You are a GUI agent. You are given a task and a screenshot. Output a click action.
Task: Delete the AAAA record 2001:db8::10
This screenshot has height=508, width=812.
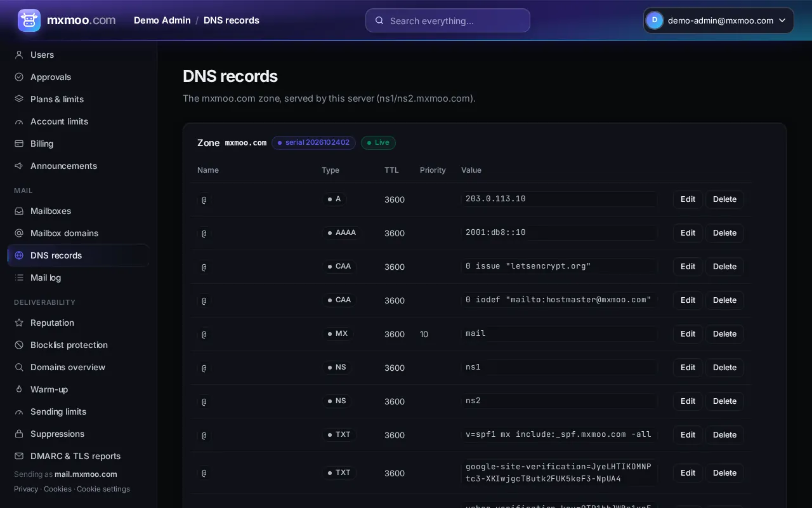[724, 233]
